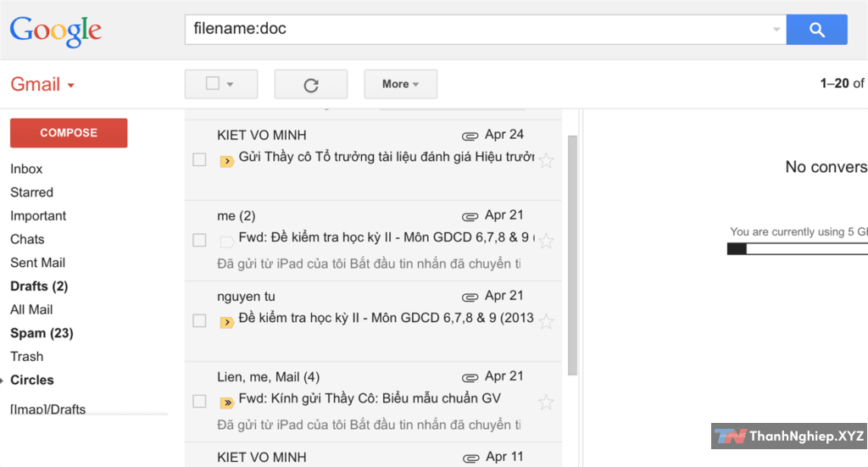Open the More actions dropdown
Screen dimensions: 868x467
coord(400,84)
